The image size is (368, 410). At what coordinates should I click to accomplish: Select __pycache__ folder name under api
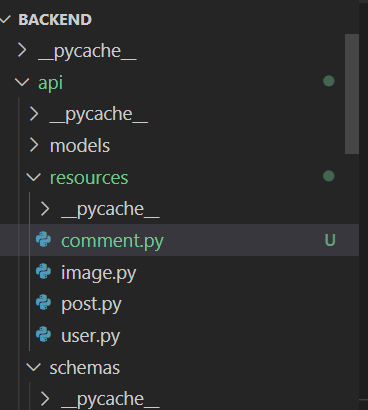(x=99, y=115)
